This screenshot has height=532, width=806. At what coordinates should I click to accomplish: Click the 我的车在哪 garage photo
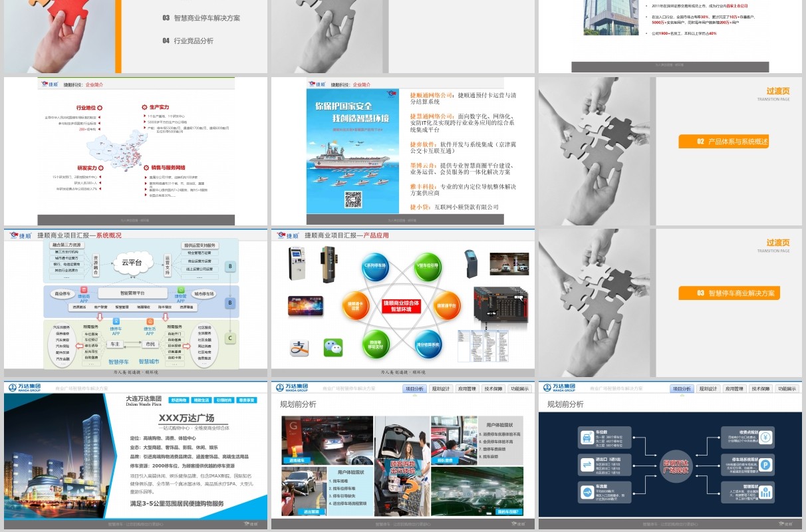pos(476,491)
